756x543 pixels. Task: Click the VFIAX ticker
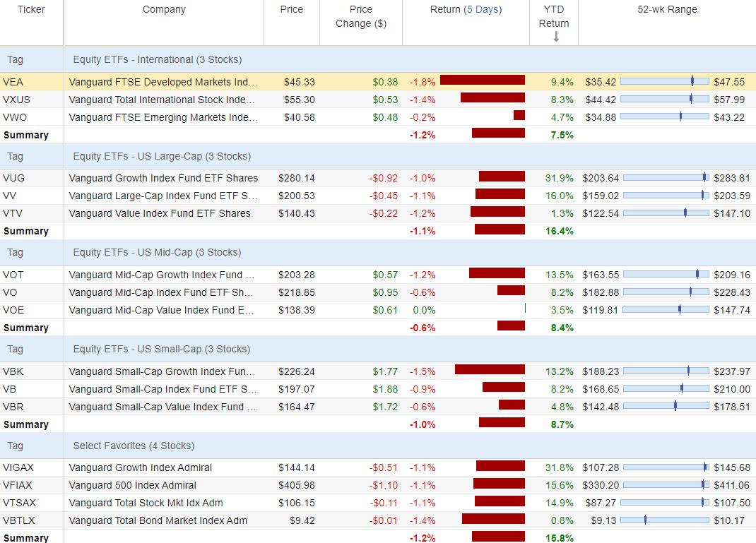(x=18, y=485)
